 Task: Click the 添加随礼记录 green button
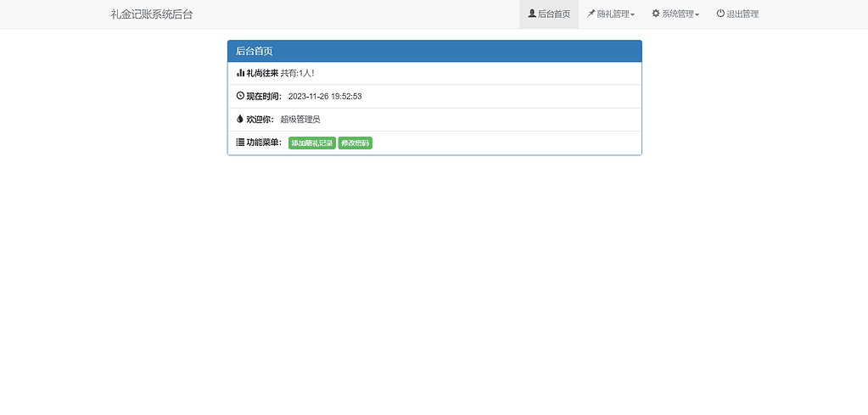point(312,143)
